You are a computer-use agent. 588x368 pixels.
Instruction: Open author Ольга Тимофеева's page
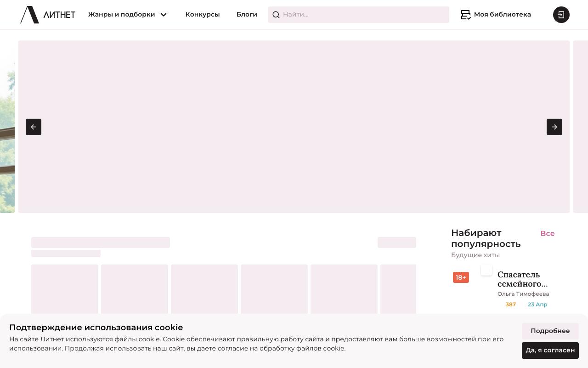(523, 294)
